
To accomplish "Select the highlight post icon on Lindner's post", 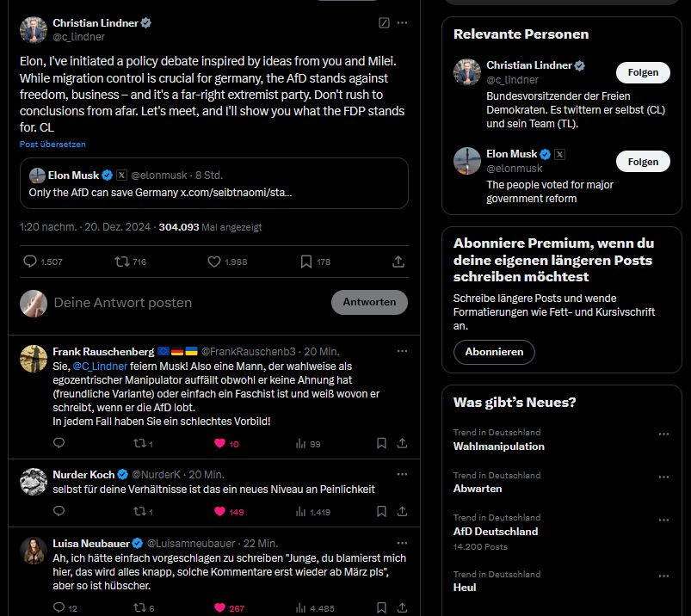I will coord(382,23).
